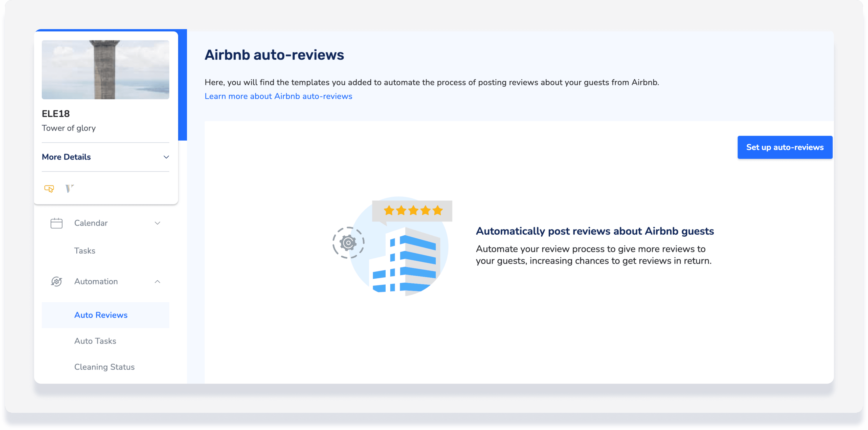Click the dashed-circle gear illustration
The height and width of the screenshot is (430, 868).
(x=348, y=243)
